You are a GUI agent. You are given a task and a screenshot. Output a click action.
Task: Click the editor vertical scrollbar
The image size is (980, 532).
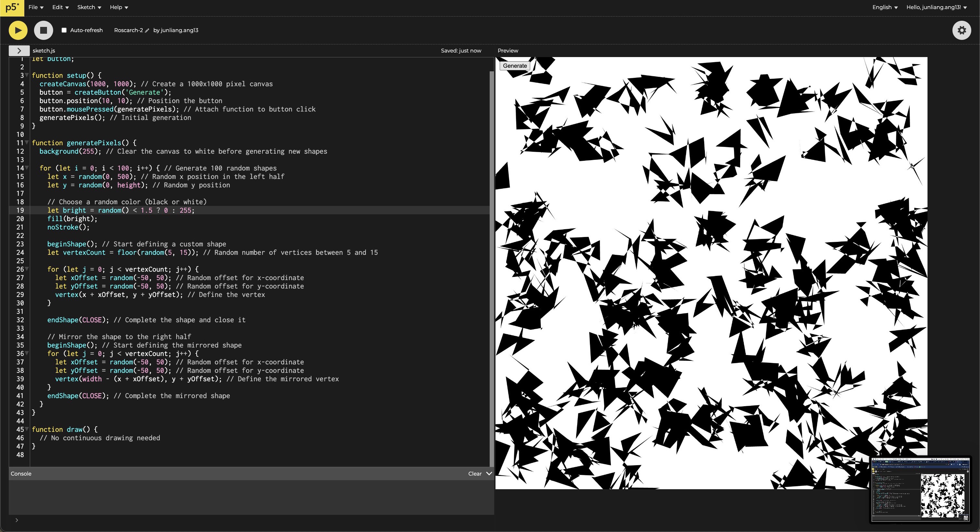pyautogui.click(x=492, y=266)
